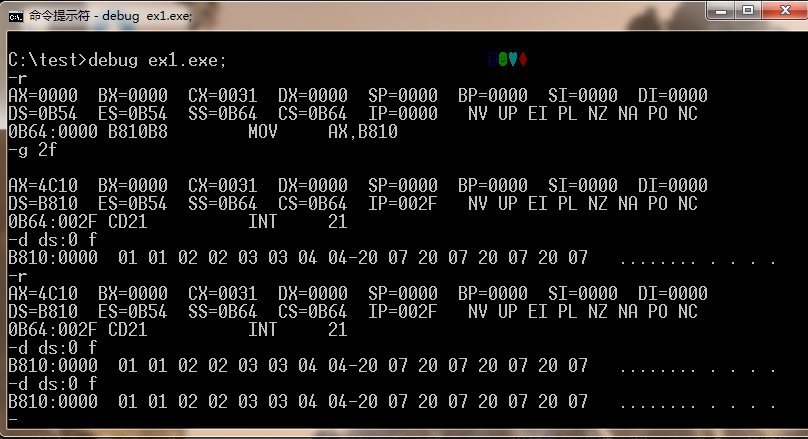Viewport: 808px width, 439px height.
Task: Click the machine code 'B810B8'
Action: pyautogui.click(x=138, y=131)
